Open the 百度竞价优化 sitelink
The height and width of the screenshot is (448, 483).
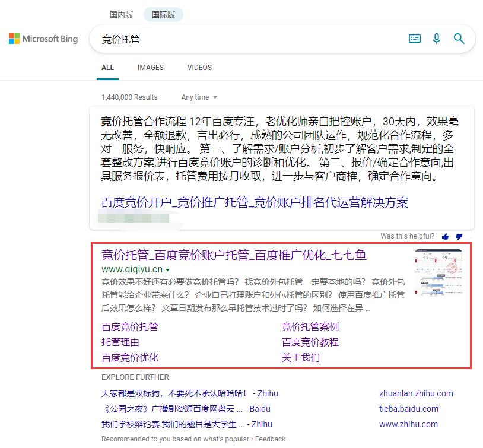tap(130, 357)
